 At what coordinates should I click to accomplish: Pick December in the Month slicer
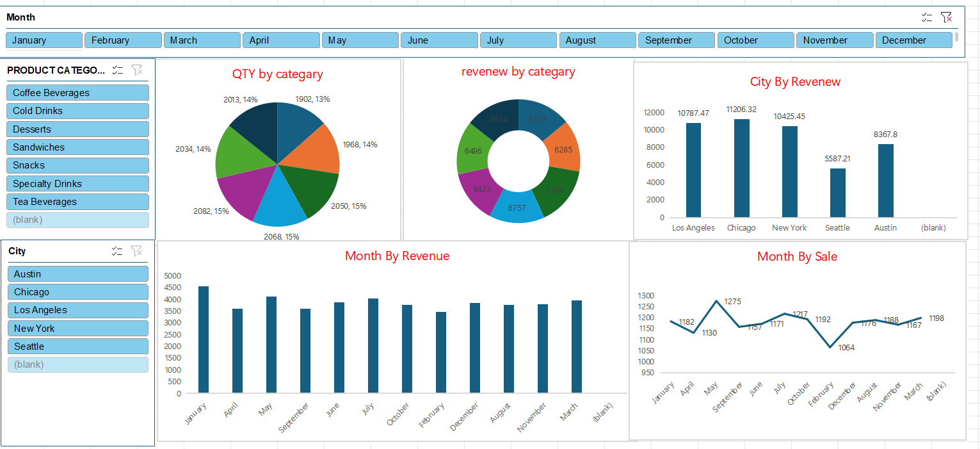point(914,40)
